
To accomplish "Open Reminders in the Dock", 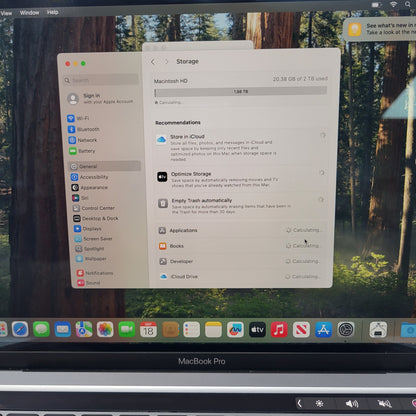I will (192, 330).
